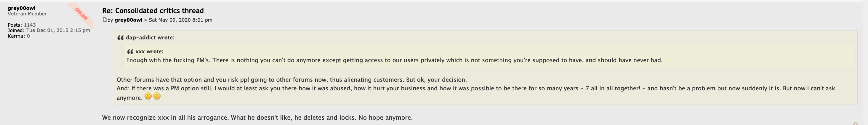Screen dimensions: 868x125
Task: Click the quoted line starting 'Other forums have'
Action: [x=292, y=80]
